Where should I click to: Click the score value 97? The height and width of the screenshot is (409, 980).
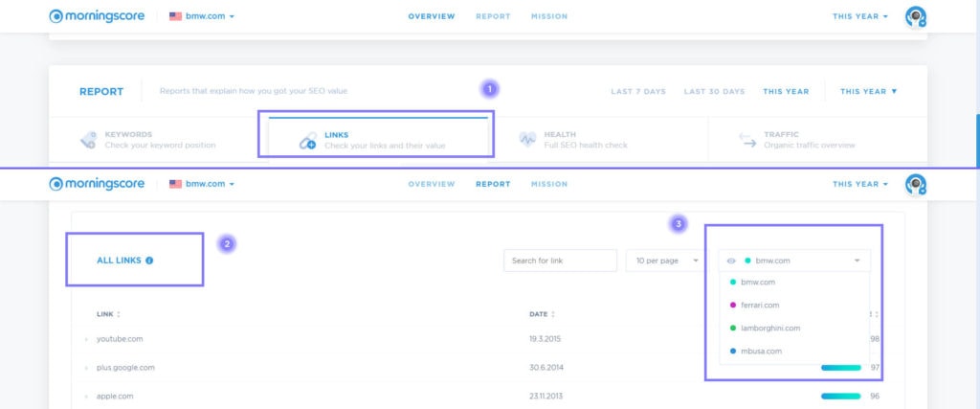tap(875, 368)
